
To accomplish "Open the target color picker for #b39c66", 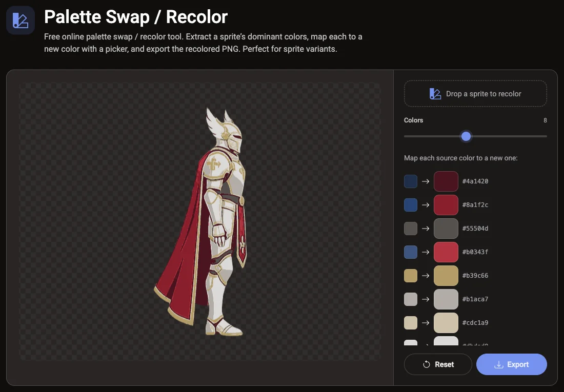I will (446, 276).
